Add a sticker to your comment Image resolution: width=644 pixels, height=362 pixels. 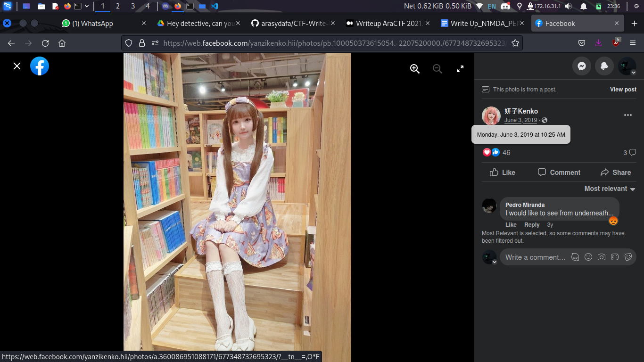click(x=628, y=257)
